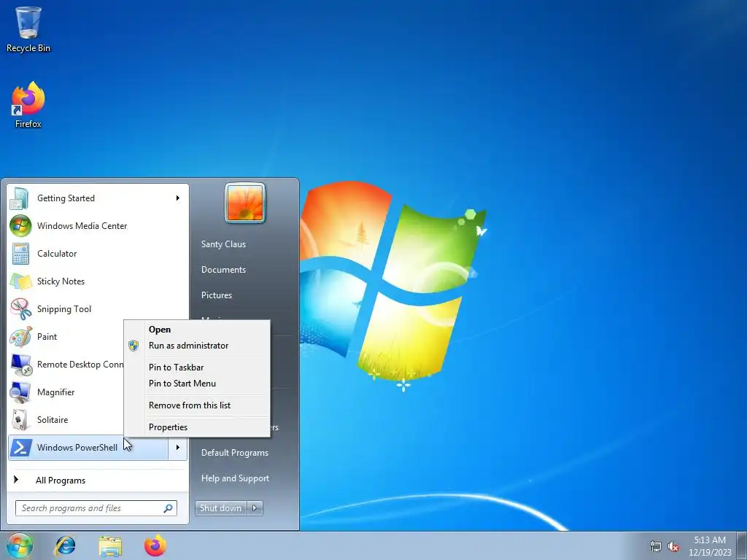This screenshot has width=747, height=560.
Task: Choose Pin to Taskbar
Action: 177,367
